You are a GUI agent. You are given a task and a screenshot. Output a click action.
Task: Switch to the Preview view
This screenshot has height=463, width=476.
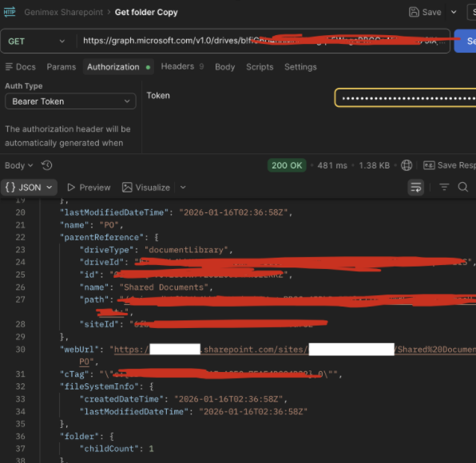(89, 188)
